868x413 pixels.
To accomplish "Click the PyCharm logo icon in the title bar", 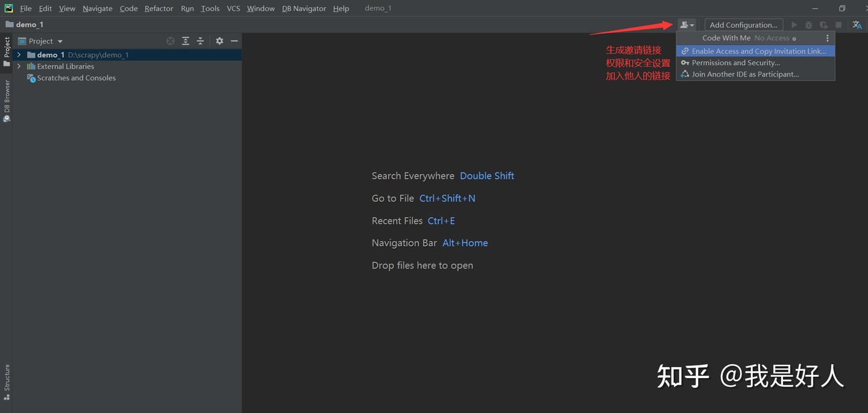I will tap(8, 8).
